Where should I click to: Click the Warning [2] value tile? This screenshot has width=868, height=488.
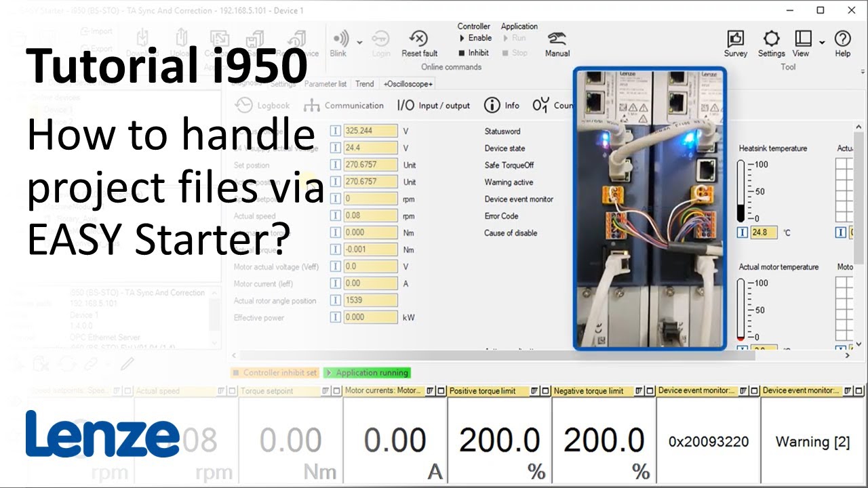pos(812,442)
